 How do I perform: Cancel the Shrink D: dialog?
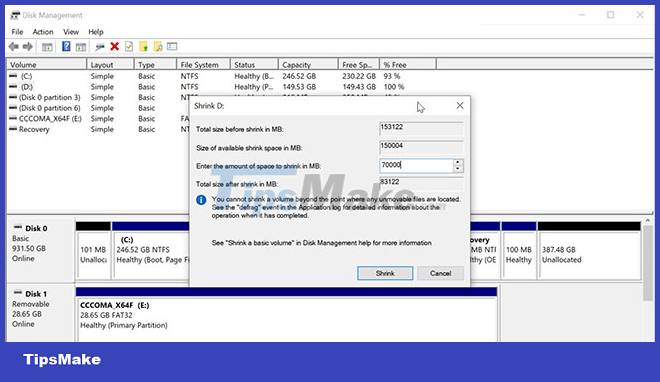440,273
